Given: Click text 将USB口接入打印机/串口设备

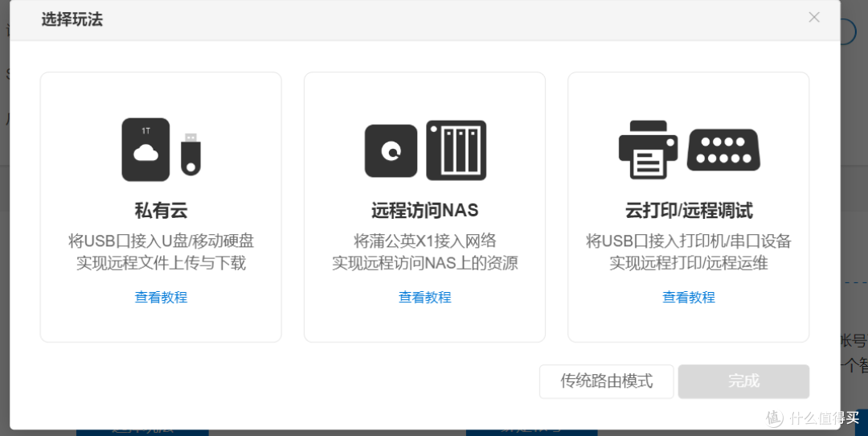Looking at the screenshot, I should (x=689, y=241).
